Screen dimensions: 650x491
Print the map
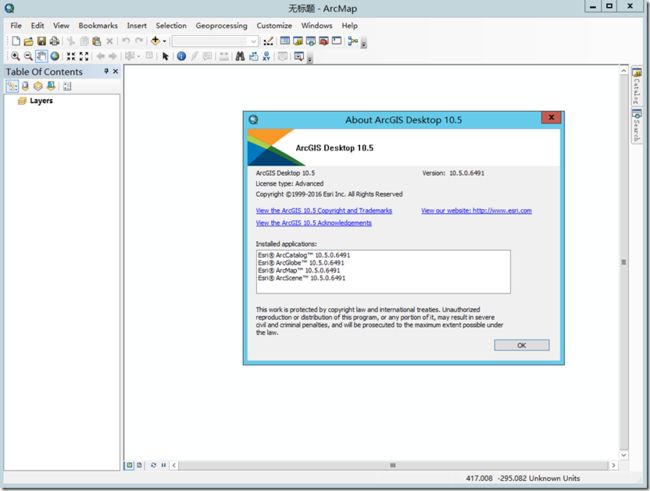[x=54, y=41]
